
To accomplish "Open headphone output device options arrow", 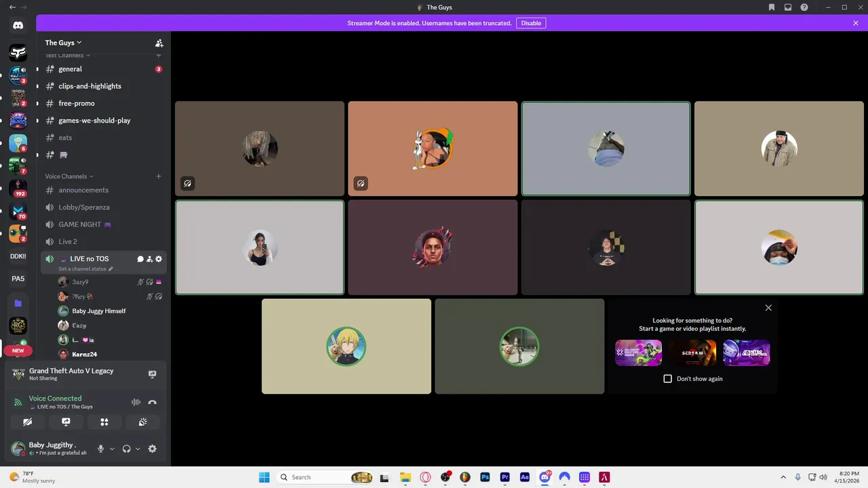I will pyautogui.click(x=138, y=449).
